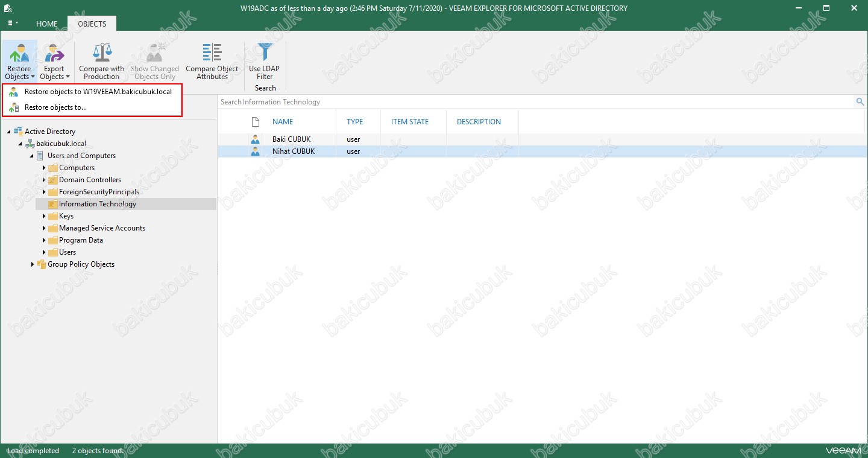Expand the Domain Controllers folder
Viewport: 868px width, 458px height.
[44, 180]
